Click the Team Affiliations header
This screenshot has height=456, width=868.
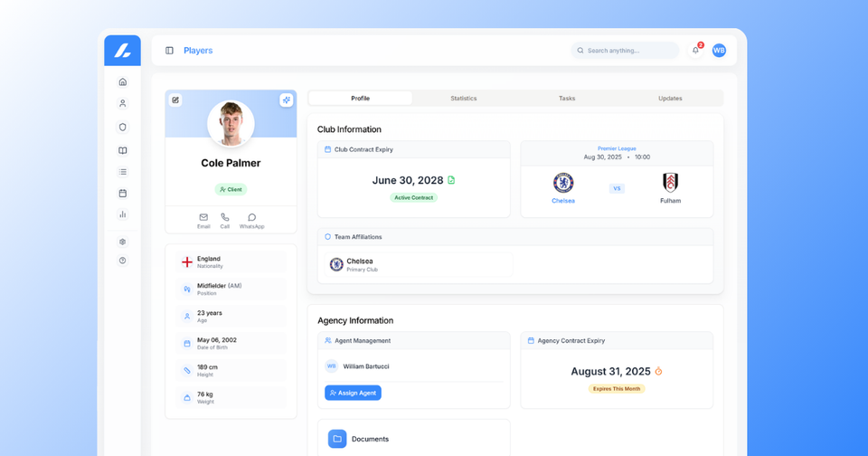pos(515,236)
